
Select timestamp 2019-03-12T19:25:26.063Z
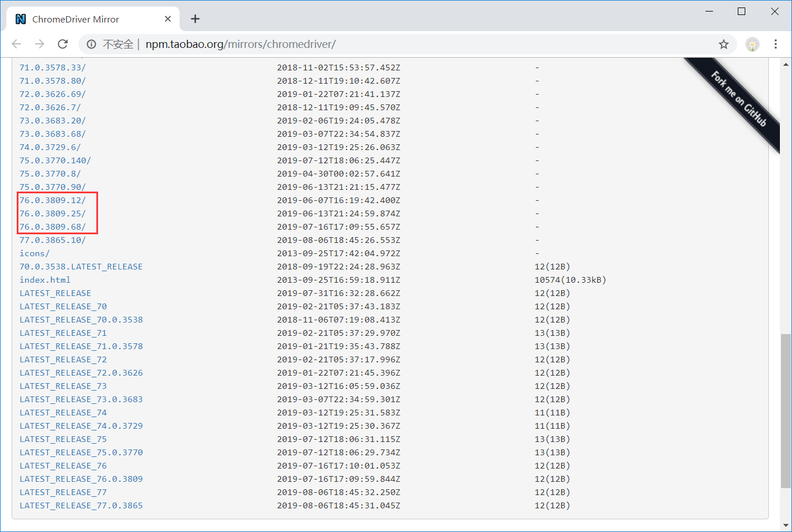pyautogui.click(x=339, y=147)
